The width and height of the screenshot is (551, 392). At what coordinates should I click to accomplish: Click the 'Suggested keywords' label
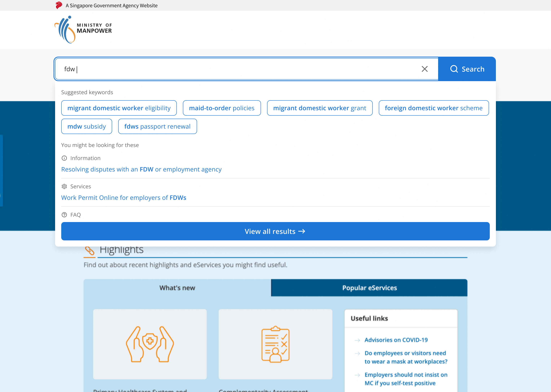[x=87, y=92]
